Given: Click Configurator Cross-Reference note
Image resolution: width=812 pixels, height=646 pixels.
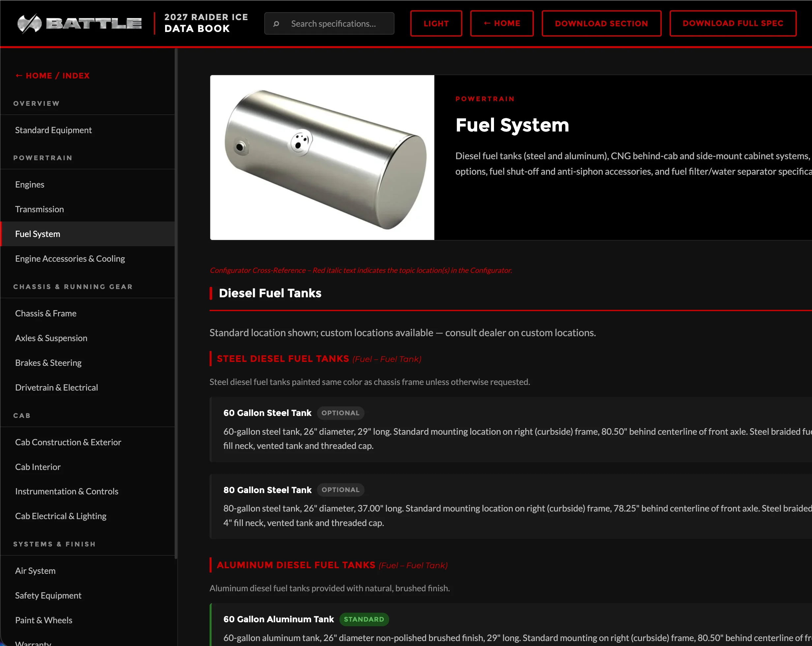Looking at the screenshot, I should 361,271.
